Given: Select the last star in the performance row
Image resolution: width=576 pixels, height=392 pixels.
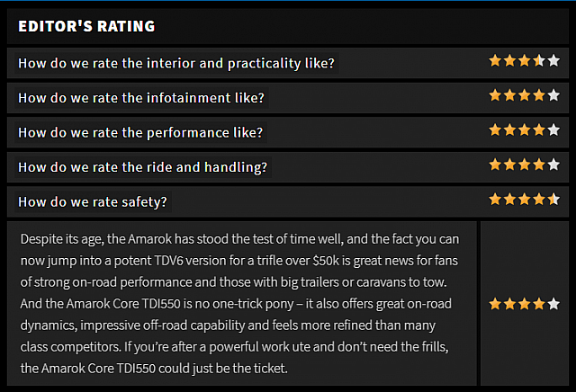Looking at the screenshot, I should [x=553, y=130].
